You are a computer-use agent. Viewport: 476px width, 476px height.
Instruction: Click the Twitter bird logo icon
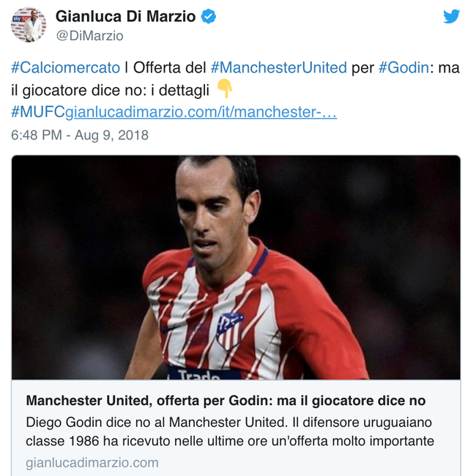[x=451, y=16]
